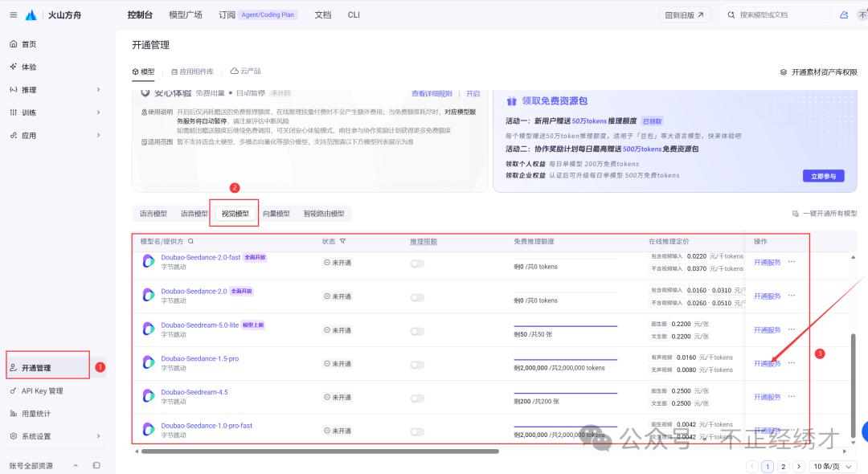Click 开通服务 for Doubao-Seedance-2.0-fast
This screenshot has height=474, width=868.
768,262
